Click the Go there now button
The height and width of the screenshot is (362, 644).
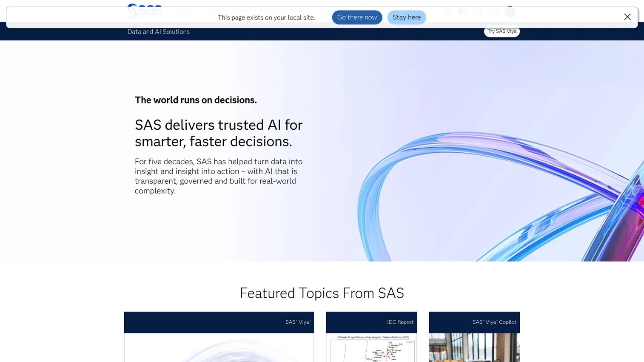pos(357,17)
